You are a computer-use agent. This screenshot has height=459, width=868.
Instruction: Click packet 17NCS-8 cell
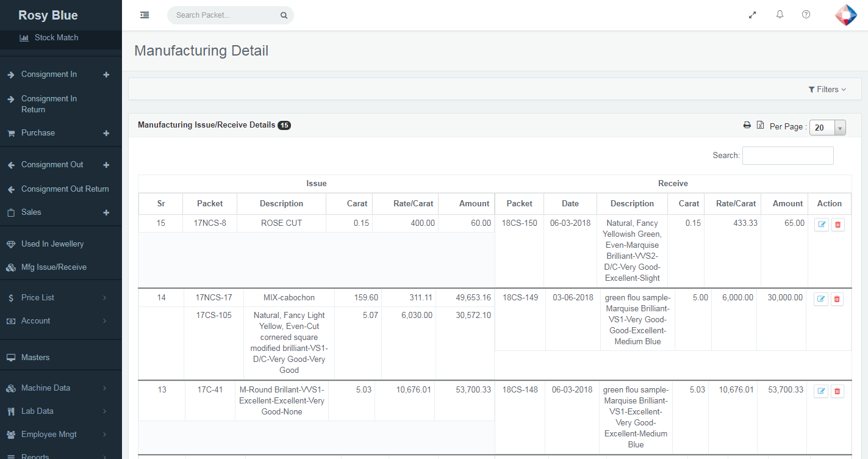click(210, 223)
